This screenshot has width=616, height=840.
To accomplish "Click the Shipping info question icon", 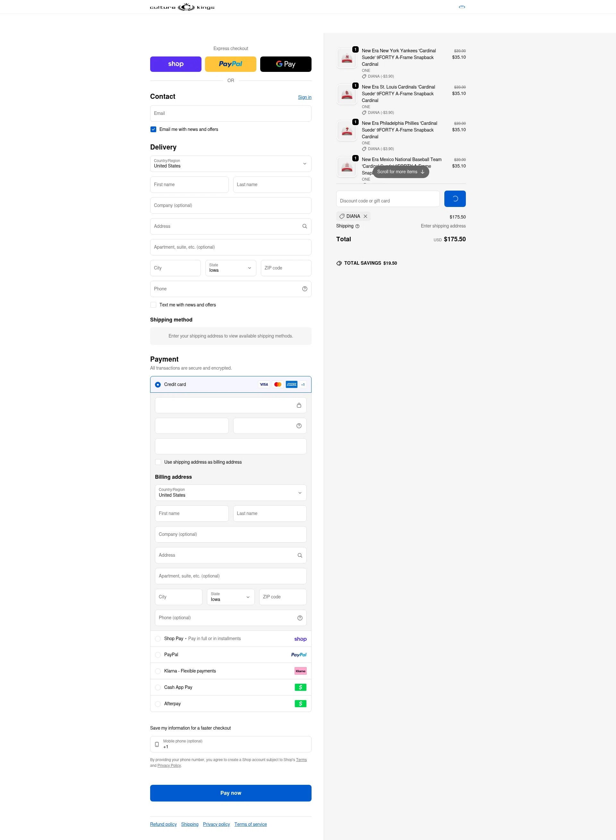I will coord(357,226).
